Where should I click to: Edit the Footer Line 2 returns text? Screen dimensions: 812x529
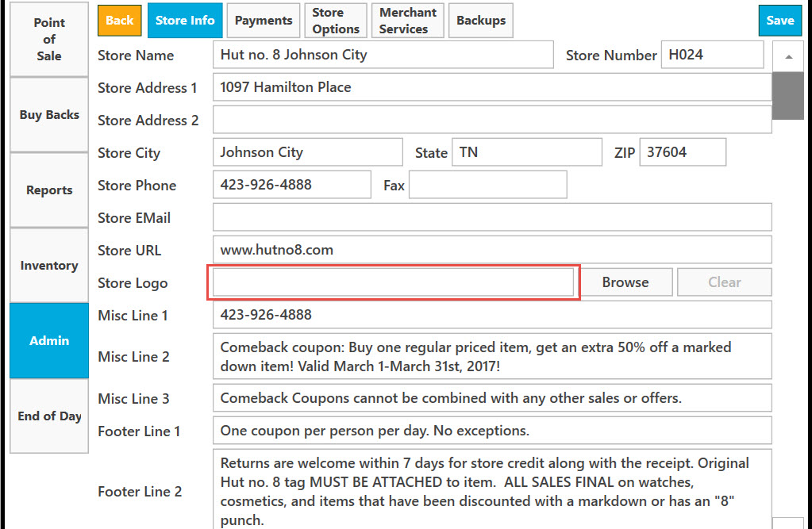[492, 489]
